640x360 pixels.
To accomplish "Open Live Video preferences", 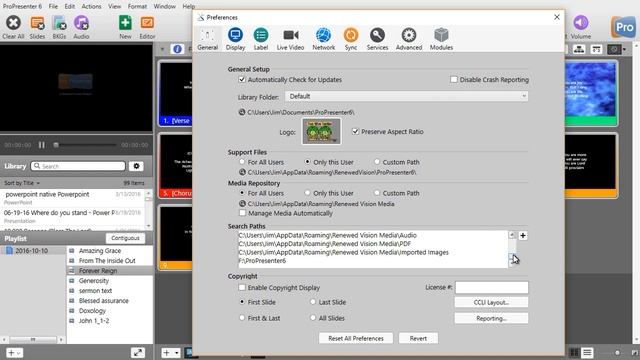I will [291, 39].
